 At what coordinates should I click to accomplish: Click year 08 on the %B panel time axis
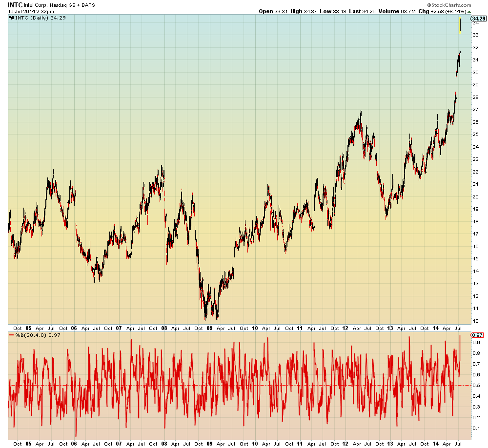coord(164,444)
